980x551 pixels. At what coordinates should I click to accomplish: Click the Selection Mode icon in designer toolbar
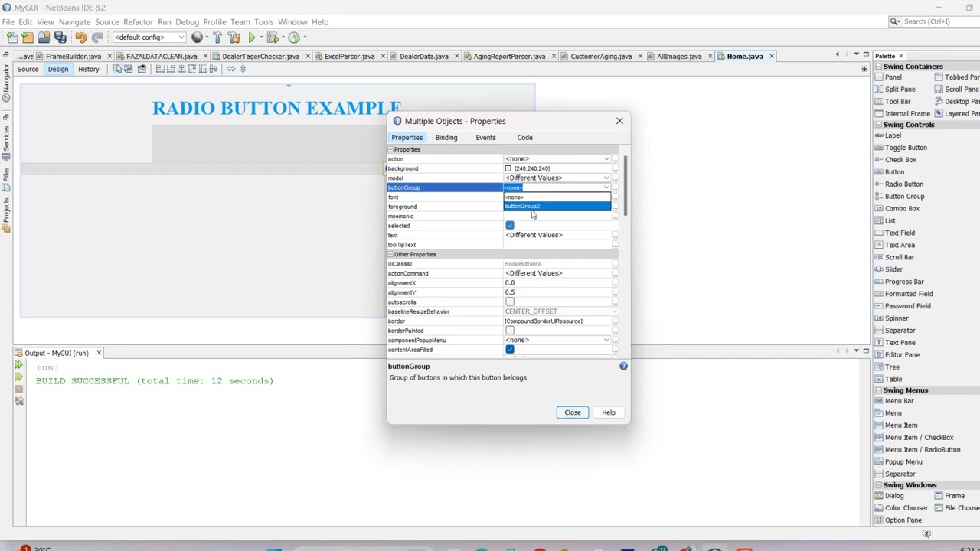[117, 69]
